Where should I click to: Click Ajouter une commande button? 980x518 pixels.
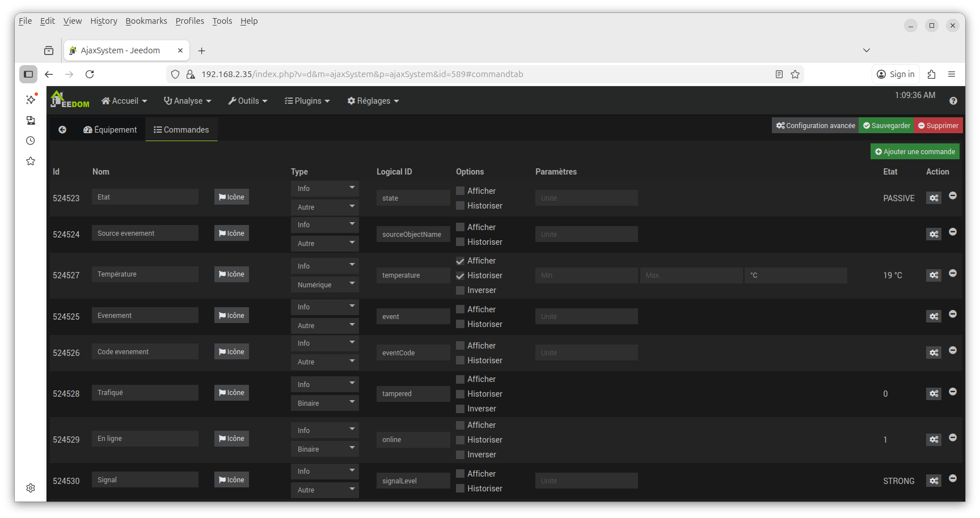[x=915, y=151]
